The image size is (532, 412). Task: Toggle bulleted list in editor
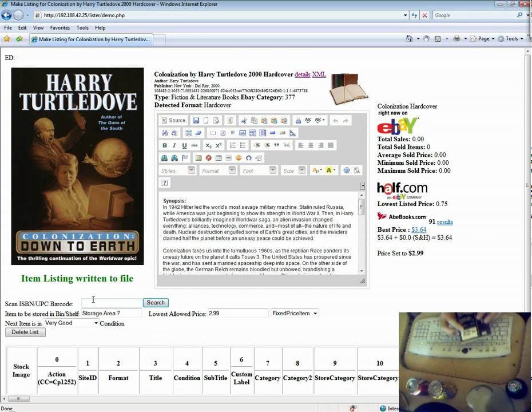[243, 145]
